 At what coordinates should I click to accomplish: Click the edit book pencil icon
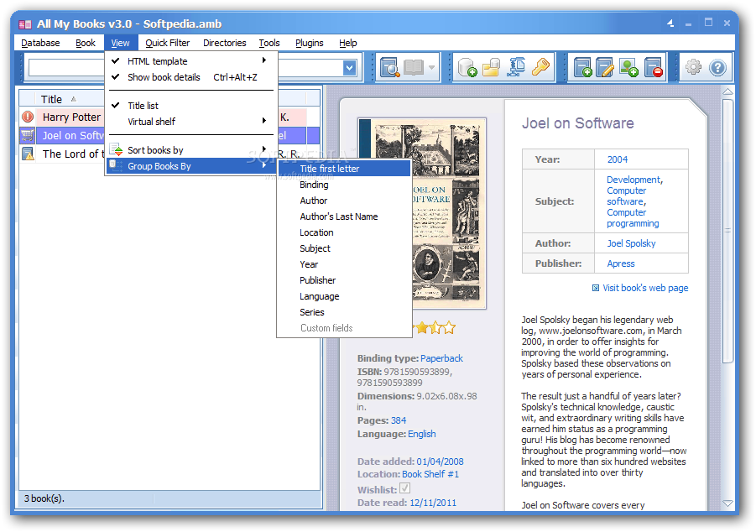605,67
